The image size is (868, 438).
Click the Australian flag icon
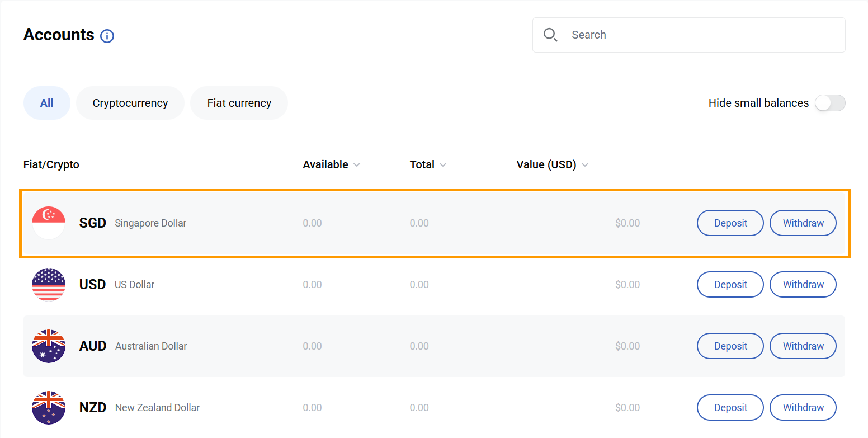point(49,346)
